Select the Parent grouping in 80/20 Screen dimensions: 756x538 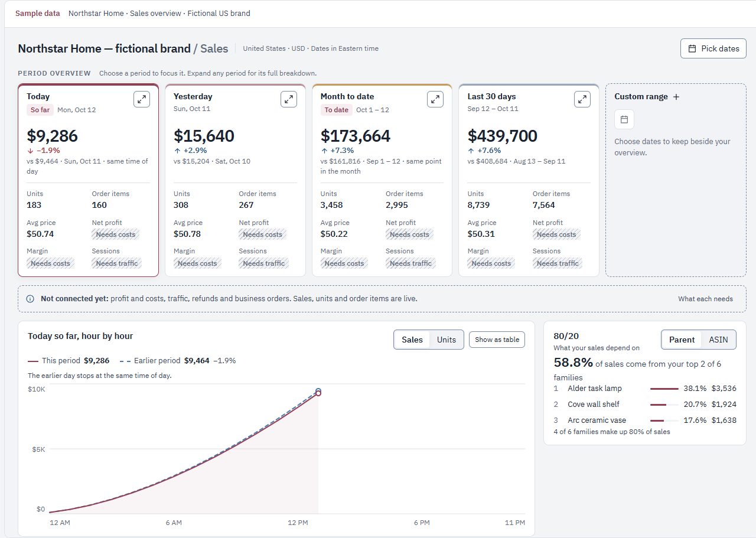coord(682,340)
